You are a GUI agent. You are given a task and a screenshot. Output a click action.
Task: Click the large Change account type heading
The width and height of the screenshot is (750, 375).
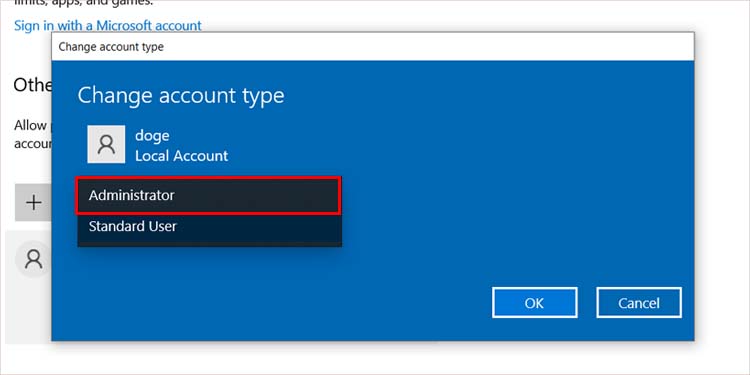[x=181, y=95]
